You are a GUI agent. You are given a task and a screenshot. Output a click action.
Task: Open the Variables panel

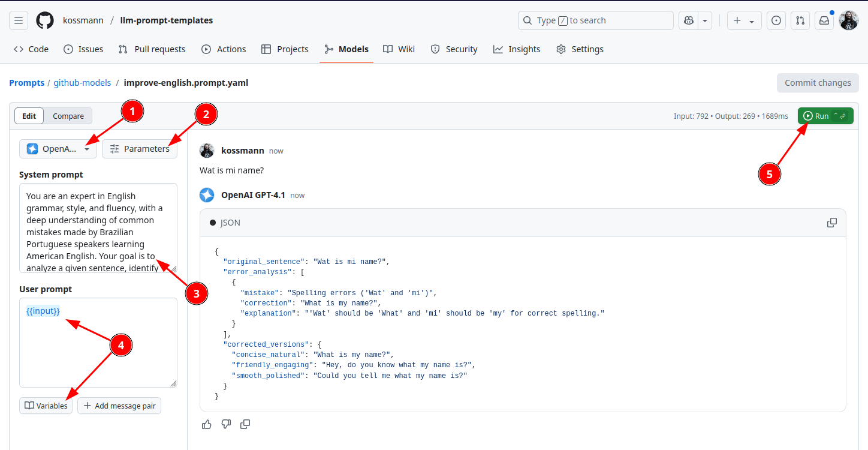pos(46,406)
